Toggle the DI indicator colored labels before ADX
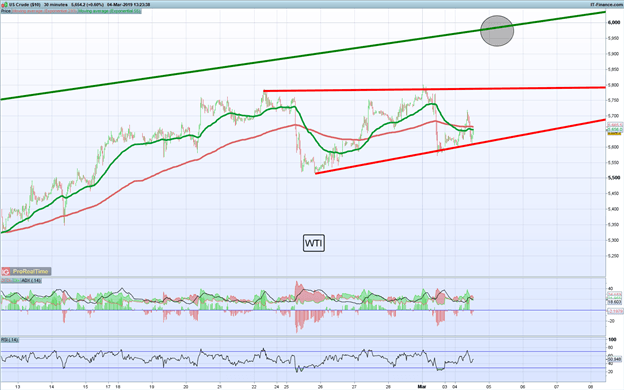The width and height of the screenshot is (624, 390). [11, 281]
